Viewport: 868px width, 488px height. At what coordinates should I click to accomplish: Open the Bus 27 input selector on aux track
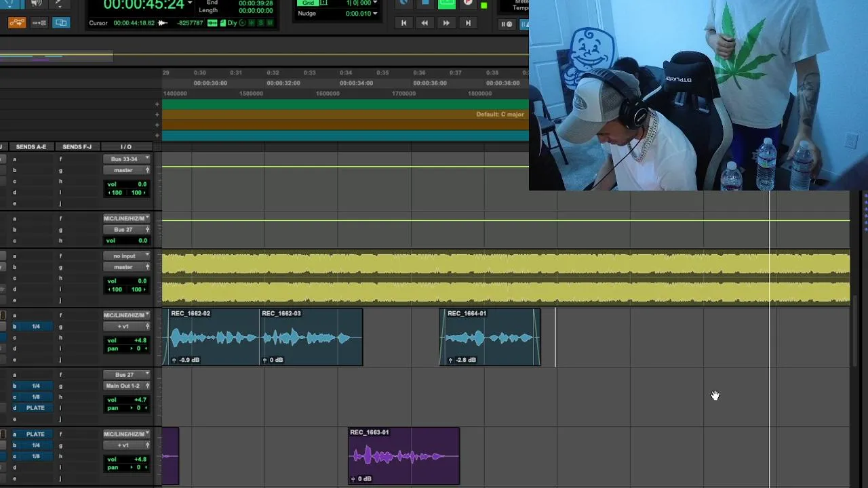127,374
